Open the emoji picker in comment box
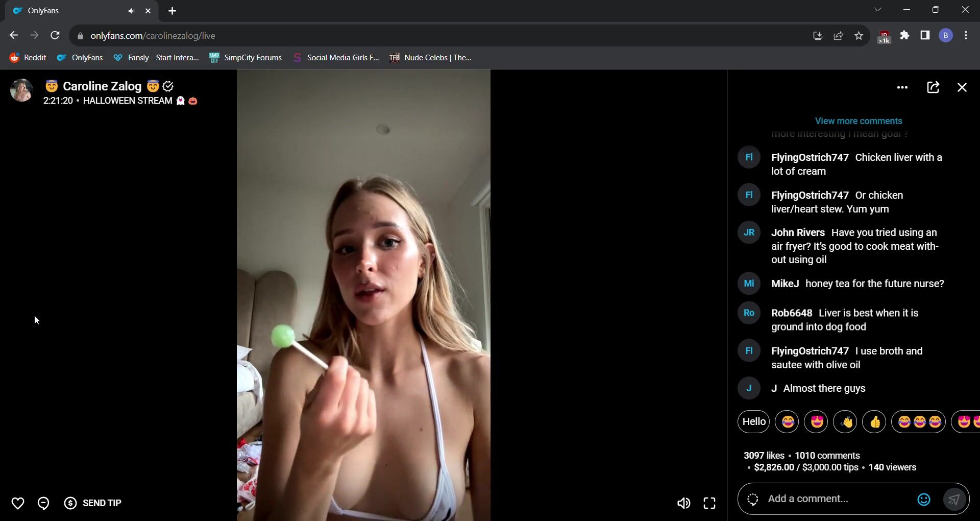The width and height of the screenshot is (980, 521). (923, 500)
